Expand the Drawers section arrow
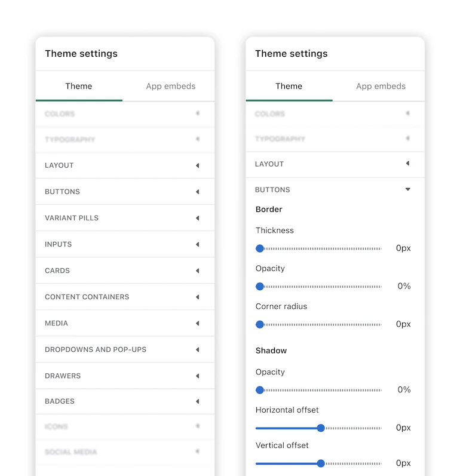Viewport: 460px width, 476px height. 198,376
